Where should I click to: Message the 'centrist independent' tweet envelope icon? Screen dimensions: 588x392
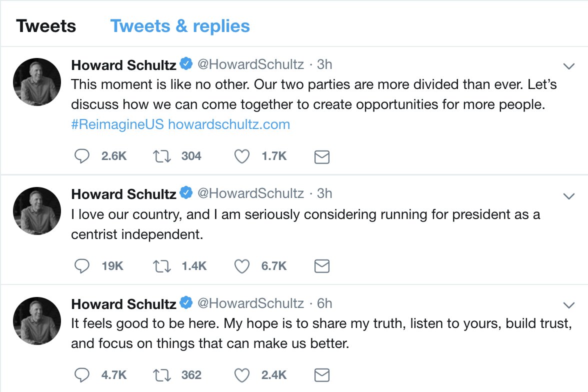pyautogui.click(x=321, y=267)
